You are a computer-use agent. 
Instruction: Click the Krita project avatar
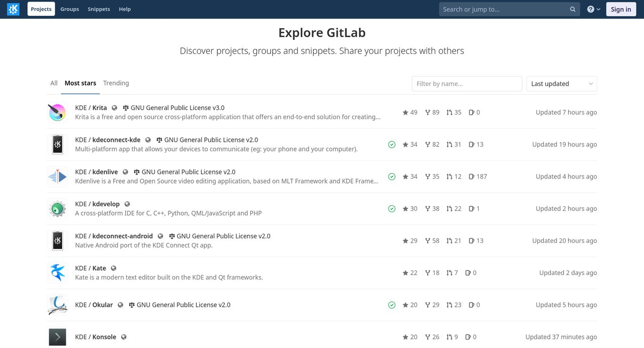pyautogui.click(x=57, y=113)
